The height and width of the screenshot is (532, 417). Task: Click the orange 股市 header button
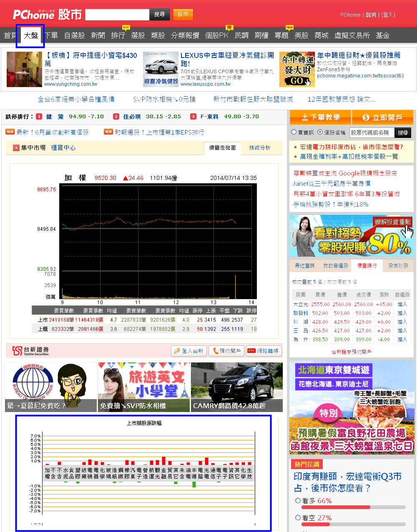point(183,15)
